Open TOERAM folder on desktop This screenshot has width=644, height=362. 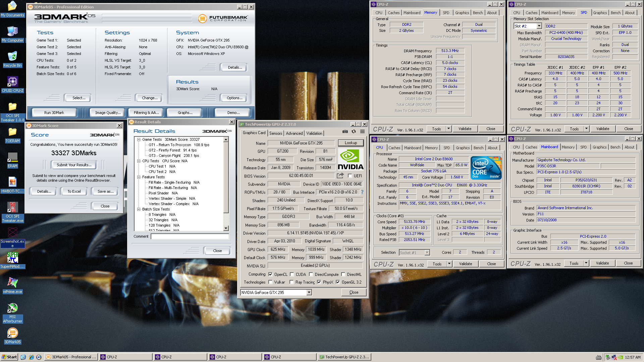pos(12,135)
